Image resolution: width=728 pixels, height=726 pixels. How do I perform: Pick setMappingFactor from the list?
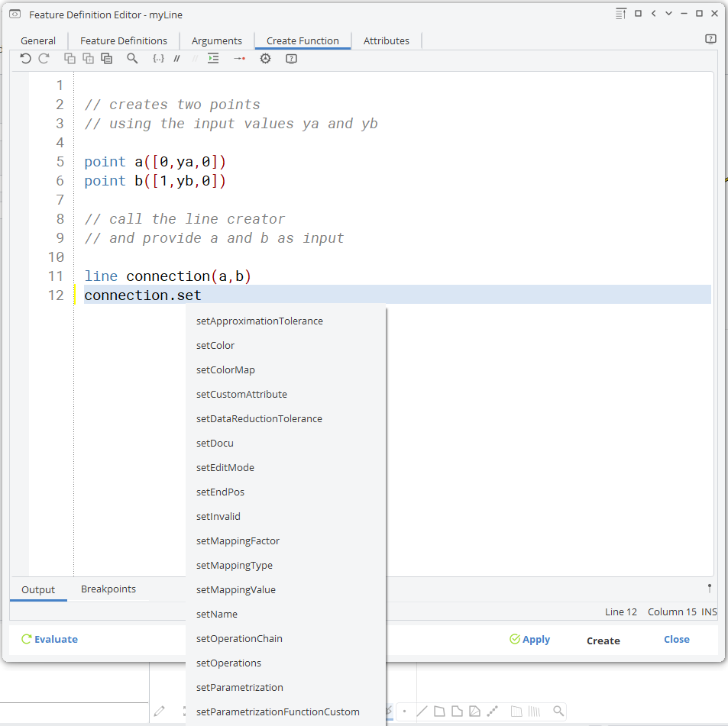click(x=286, y=541)
